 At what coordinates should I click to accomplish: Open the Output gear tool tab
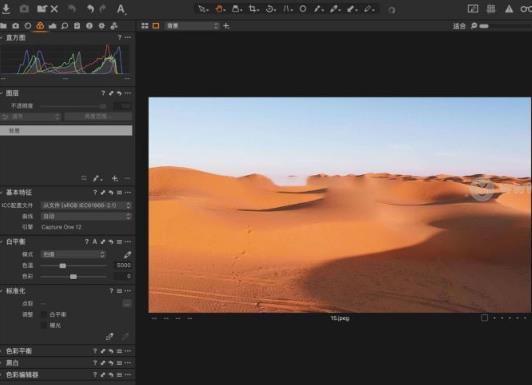[101, 26]
